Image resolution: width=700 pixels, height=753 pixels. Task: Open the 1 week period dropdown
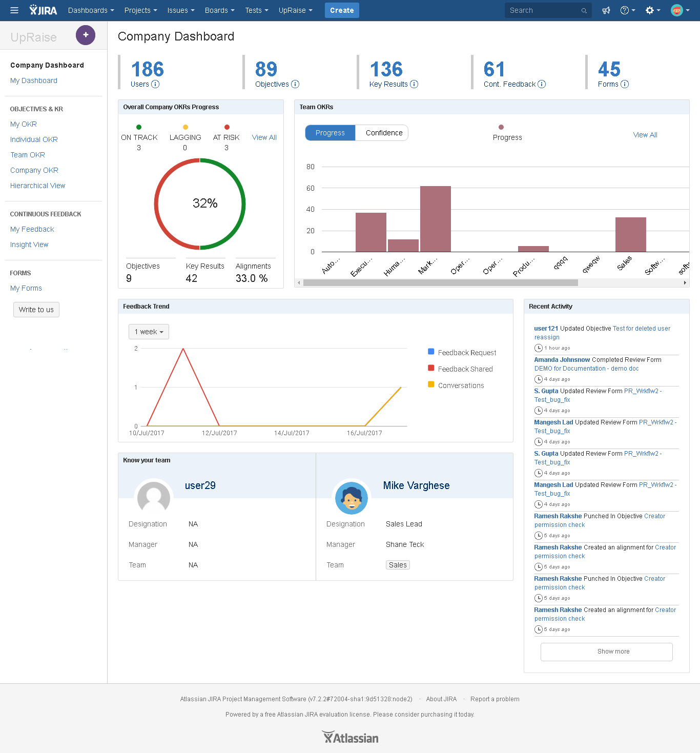click(149, 332)
